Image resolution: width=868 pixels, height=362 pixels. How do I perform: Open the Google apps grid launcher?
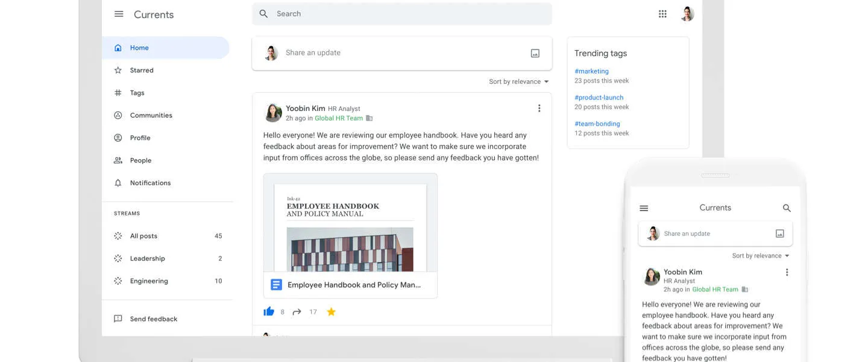coord(662,14)
